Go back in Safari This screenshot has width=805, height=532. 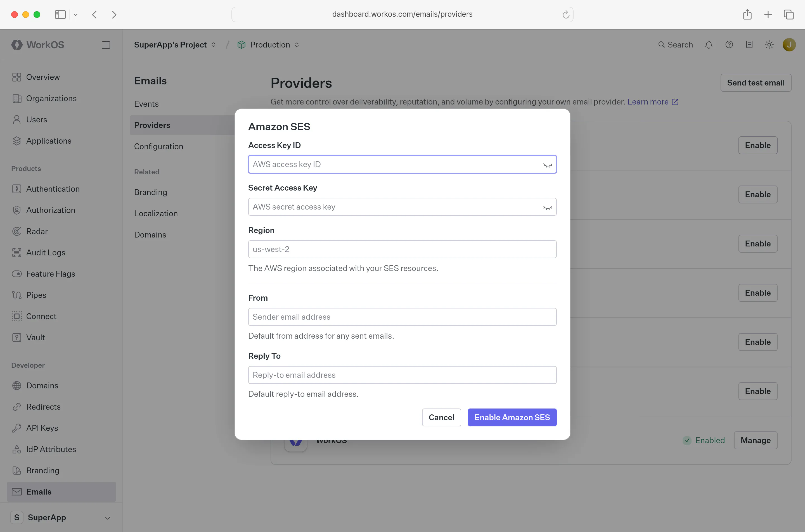click(94, 15)
